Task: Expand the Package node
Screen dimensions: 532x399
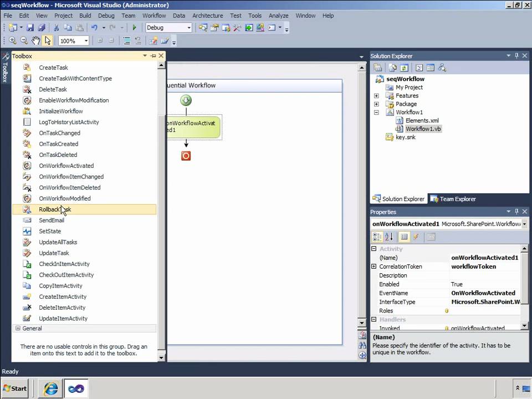Action: 376,104
